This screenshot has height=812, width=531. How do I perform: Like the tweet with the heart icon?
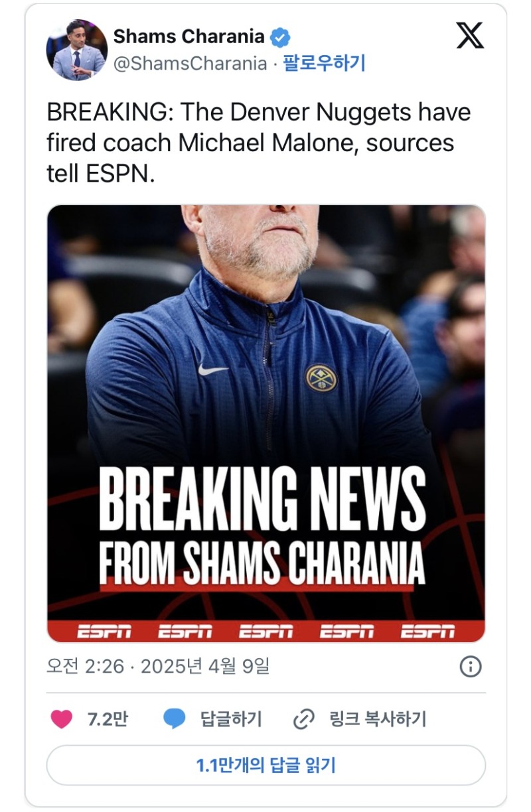(61, 719)
